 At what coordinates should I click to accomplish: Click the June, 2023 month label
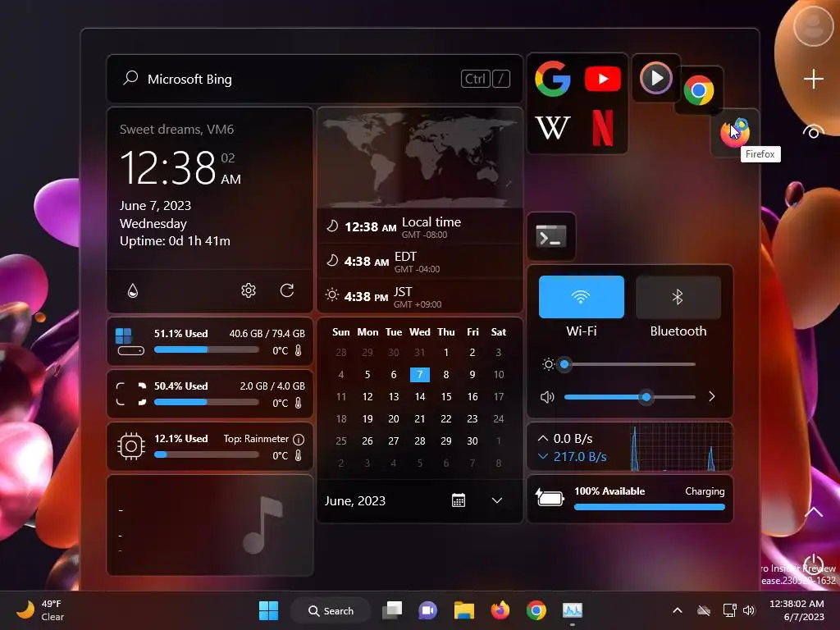[x=354, y=501]
